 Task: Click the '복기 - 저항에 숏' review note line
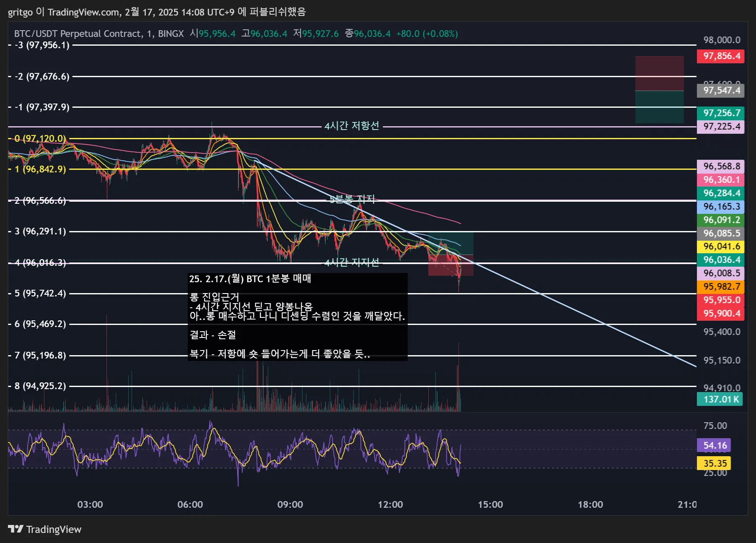tap(280, 354)
